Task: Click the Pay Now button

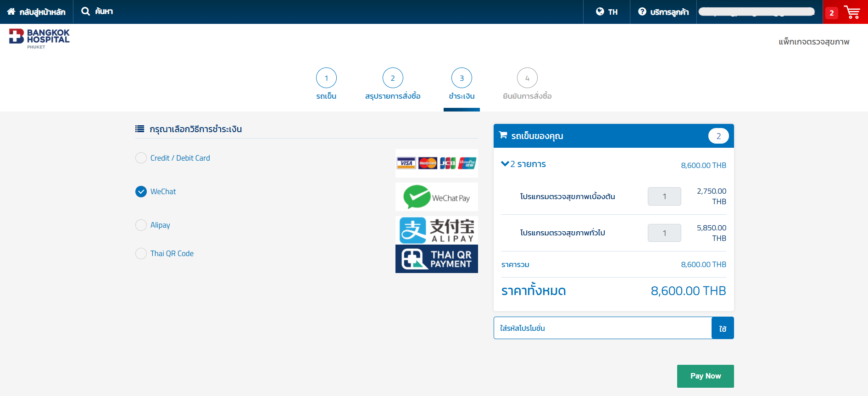Action: pyautogui.click(x=706, y=376)
